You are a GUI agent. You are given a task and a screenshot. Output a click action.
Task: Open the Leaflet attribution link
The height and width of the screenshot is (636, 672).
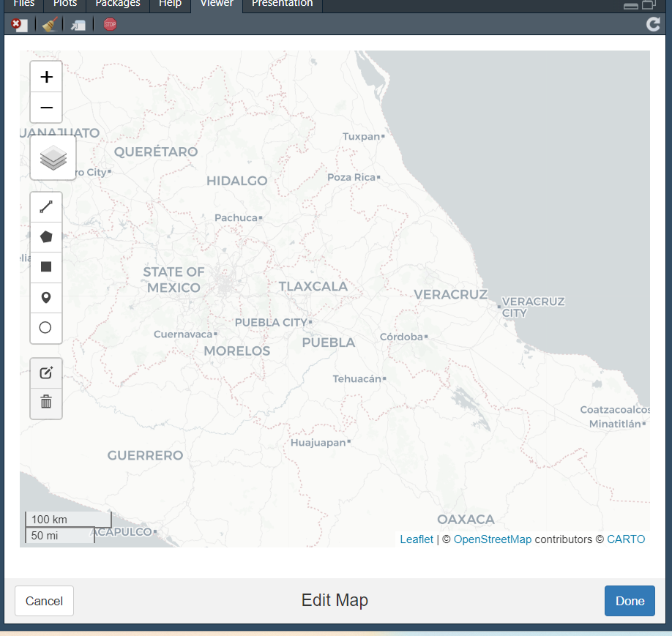[x=417, y=539]
